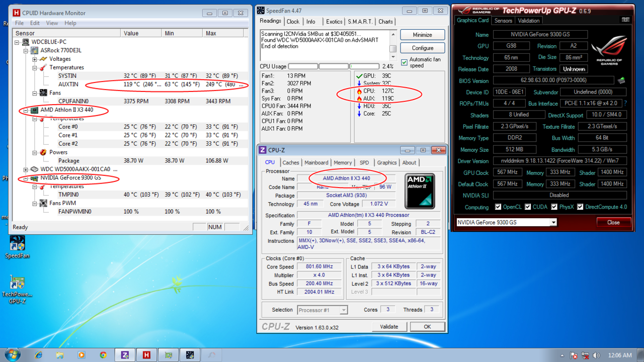Click the red Close button in GPU-Z
Viewport: 644px width, 362px height.
click(x=613, y=222)
